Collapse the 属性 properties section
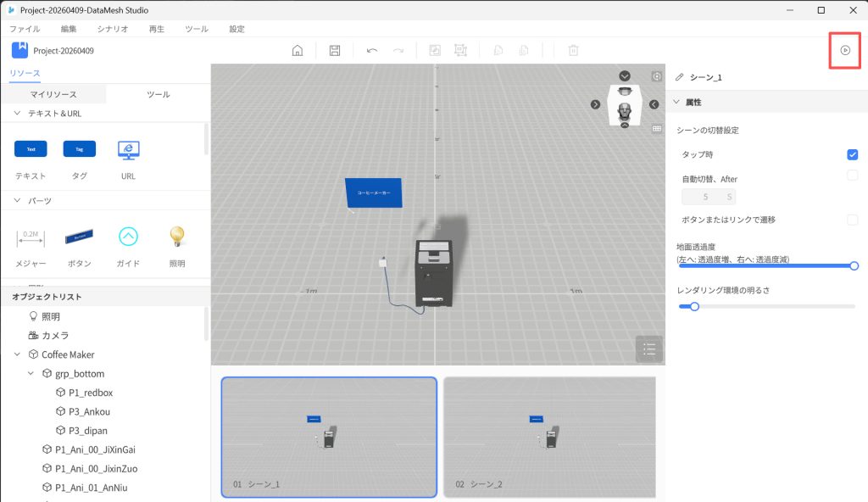This screenshot has height=502, width=868. (x=676, y=103)
